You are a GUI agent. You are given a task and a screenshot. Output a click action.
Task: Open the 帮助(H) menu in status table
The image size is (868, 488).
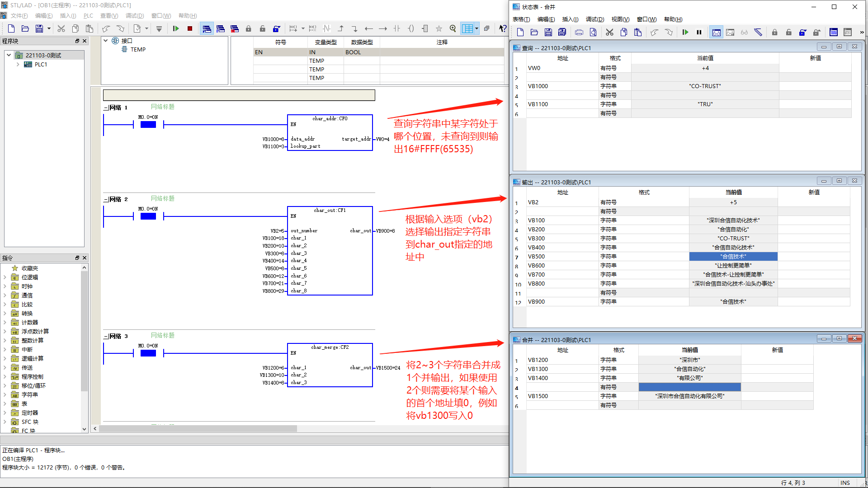(673, 19)
